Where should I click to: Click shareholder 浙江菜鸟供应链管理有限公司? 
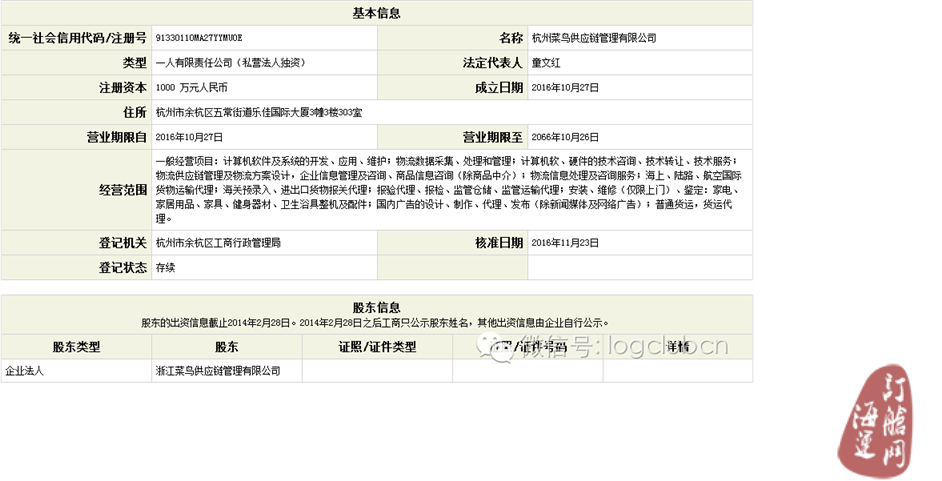(x=218, y=371)
